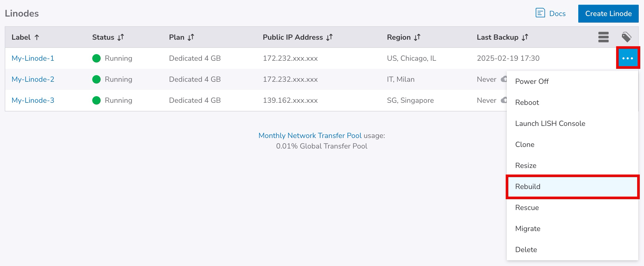Click the Create Linode button
The image size is (644, 266).
(x=608, y=14)
